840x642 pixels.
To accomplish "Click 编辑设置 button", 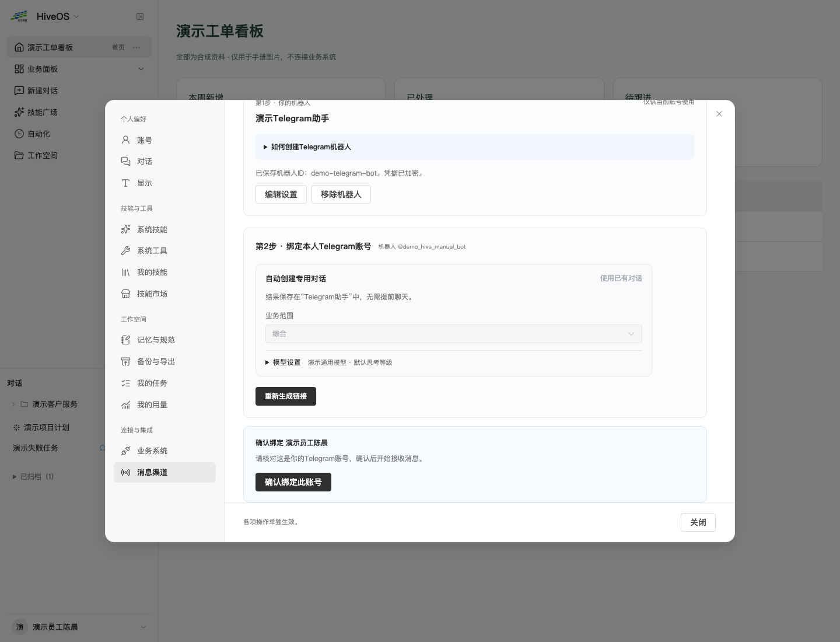I will (x=281, y=194).
